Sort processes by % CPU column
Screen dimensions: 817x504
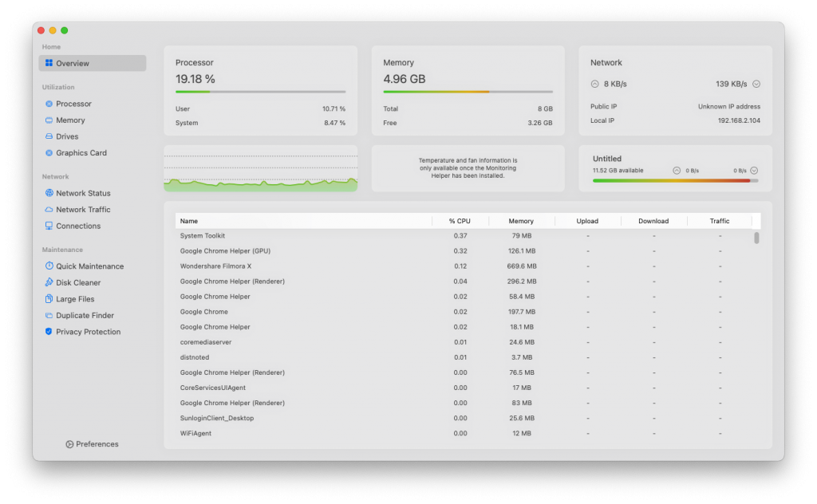460,221
